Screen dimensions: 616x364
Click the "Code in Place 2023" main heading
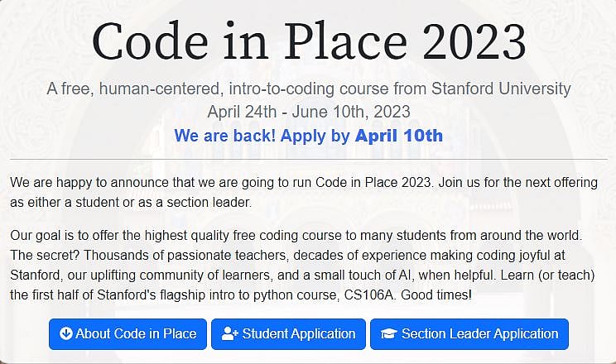click(x=308, y=40)
